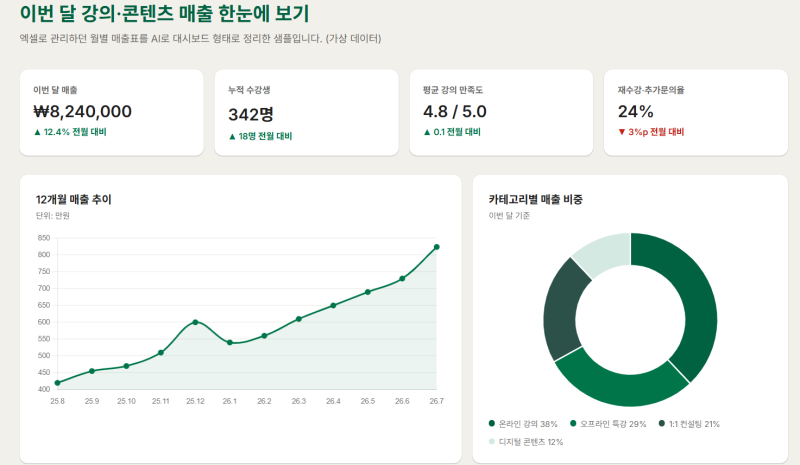Viewport: 800px width, 465px height.
Task: Click the 엑셀로 관리하던 월별 매출표 description text
Action: pos(200,38)
